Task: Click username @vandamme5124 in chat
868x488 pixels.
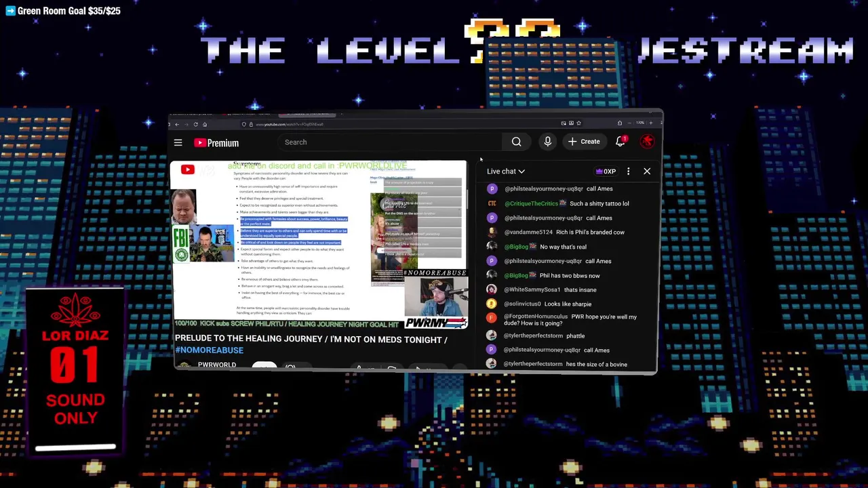Action: (x=528, y=232)
